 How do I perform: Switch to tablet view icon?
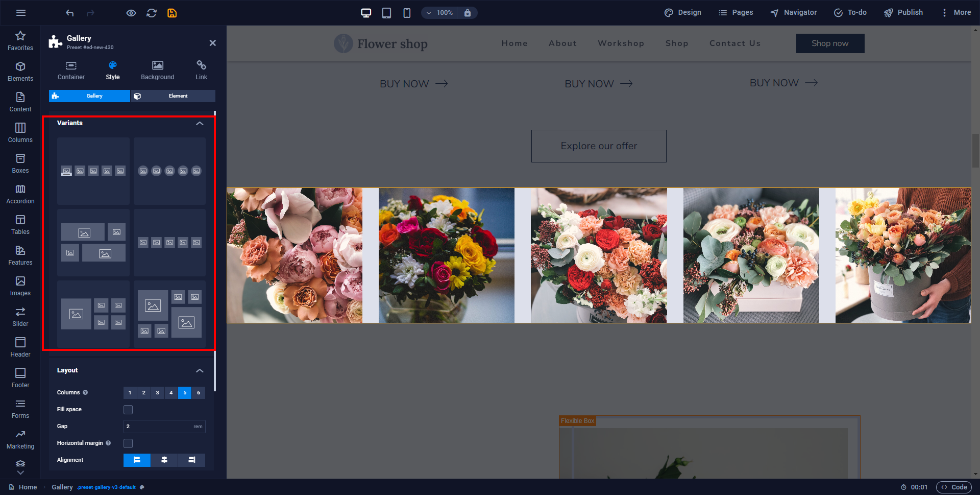click(386, 13)
